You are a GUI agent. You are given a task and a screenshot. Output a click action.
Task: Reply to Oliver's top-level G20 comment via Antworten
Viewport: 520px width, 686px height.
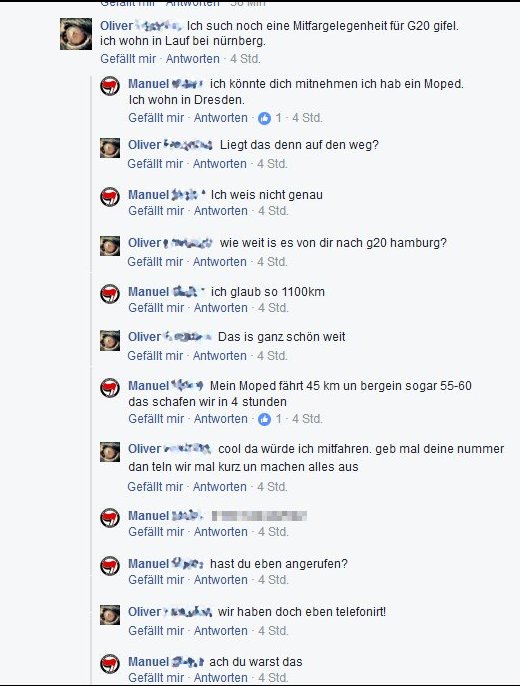pyautogui.click(x=192, y=59)
